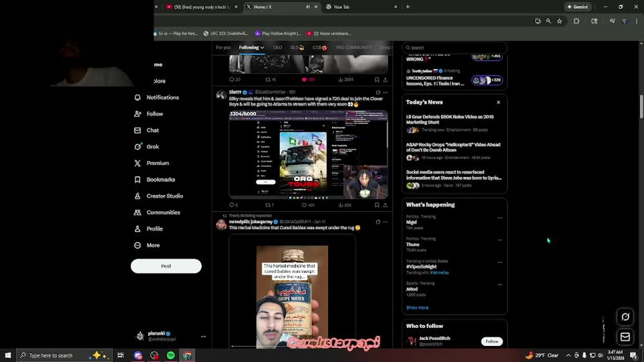Share the Slattt post
This screenshot has width=644, height=362.
[x=385, y=205]
